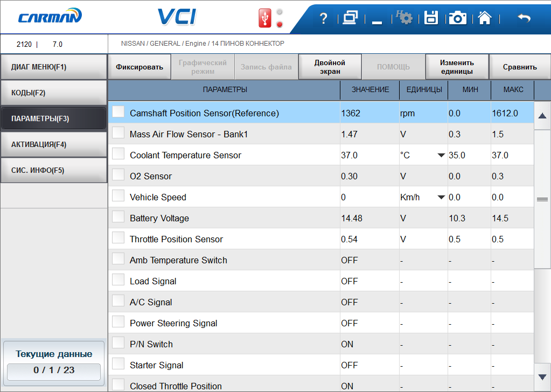Viewport: 551px width, 392px height.
Task: Click the window switch monitors icon
Action: click(x=350, y=18)
